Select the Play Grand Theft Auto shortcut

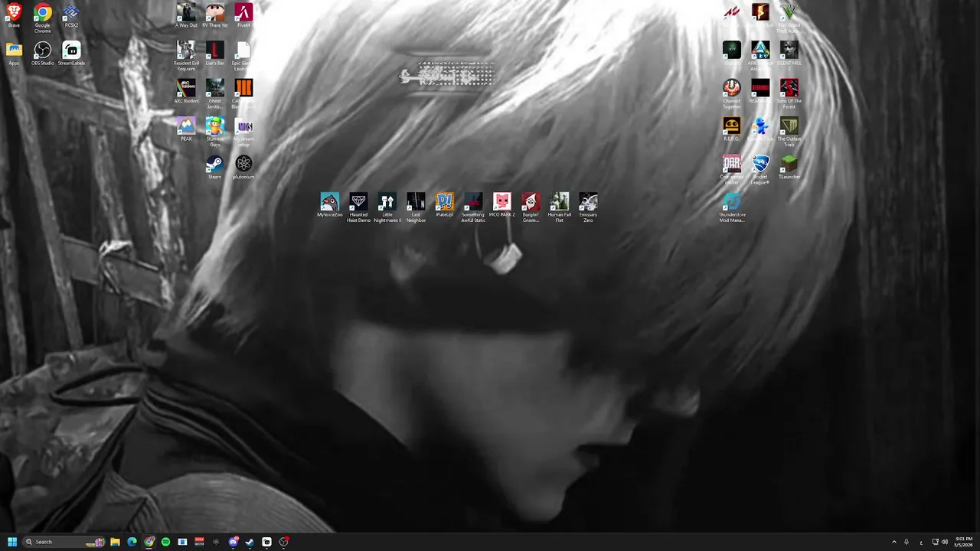tap(789, 19)
